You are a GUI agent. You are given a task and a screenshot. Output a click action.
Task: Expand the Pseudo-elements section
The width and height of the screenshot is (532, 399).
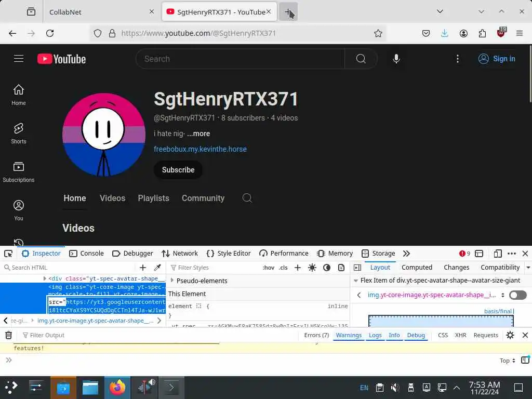[x=172, y=281]
